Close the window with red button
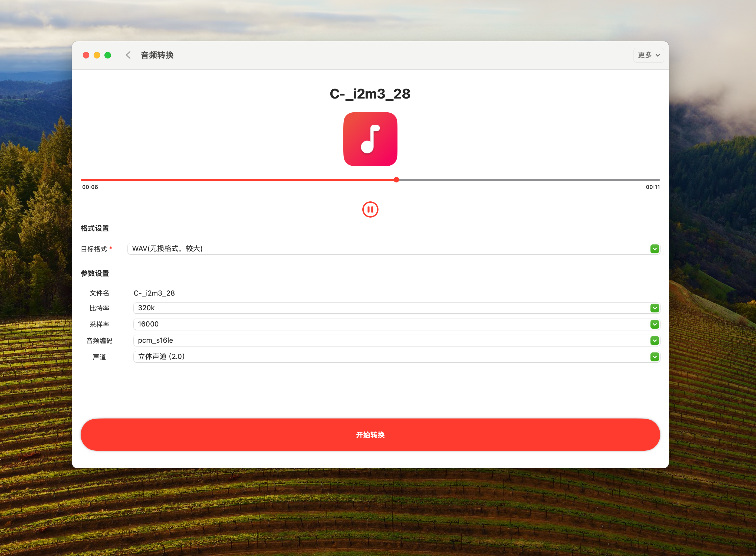The height and width of the screenshot is (556, 756). point(86,55)
